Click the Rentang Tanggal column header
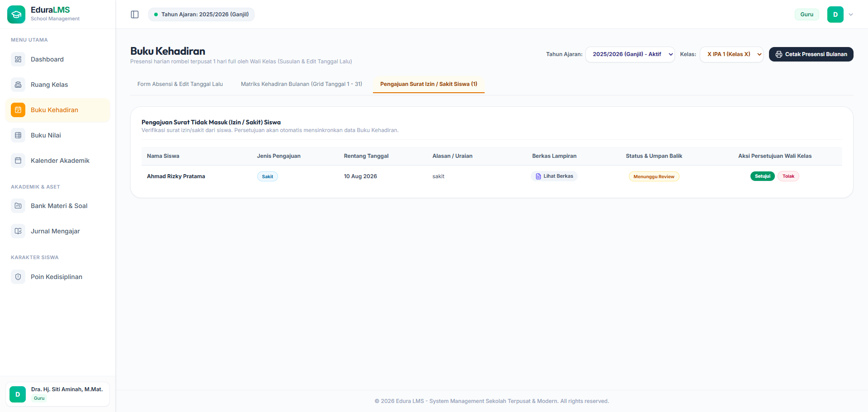Viewport: 868px width, 412px height. (x=366, y=156)
